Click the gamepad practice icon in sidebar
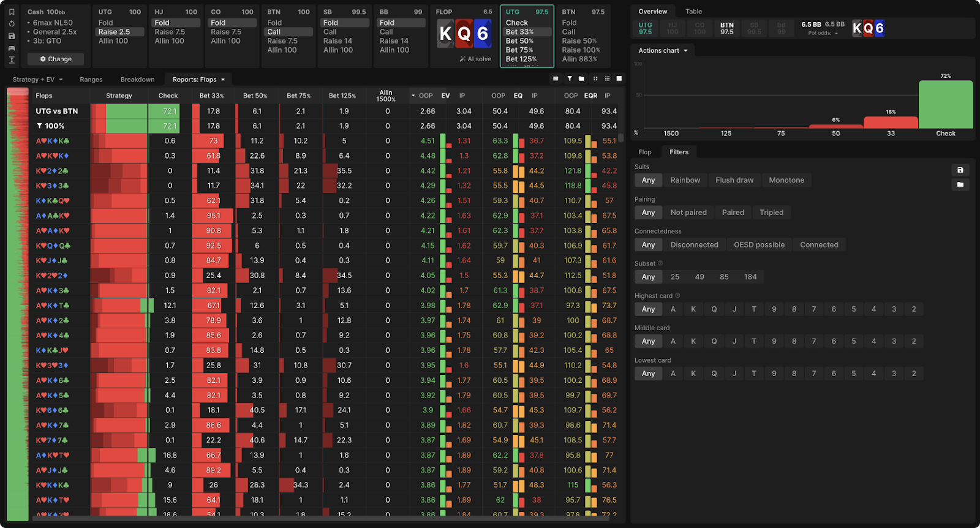This screenshot has height=528, width=980. (x=11, y=48)
